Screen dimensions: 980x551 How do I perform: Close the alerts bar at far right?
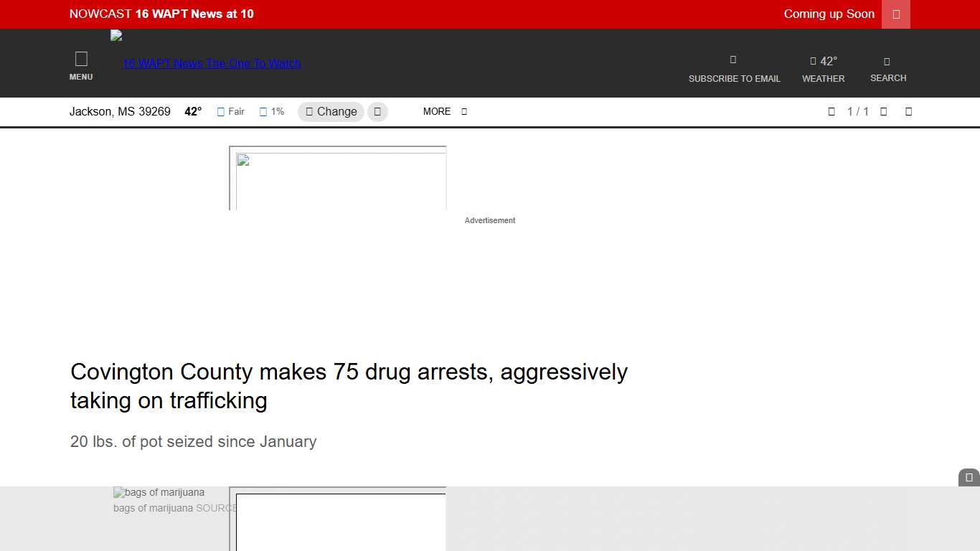pyautogui.click(x=908, y=111)
